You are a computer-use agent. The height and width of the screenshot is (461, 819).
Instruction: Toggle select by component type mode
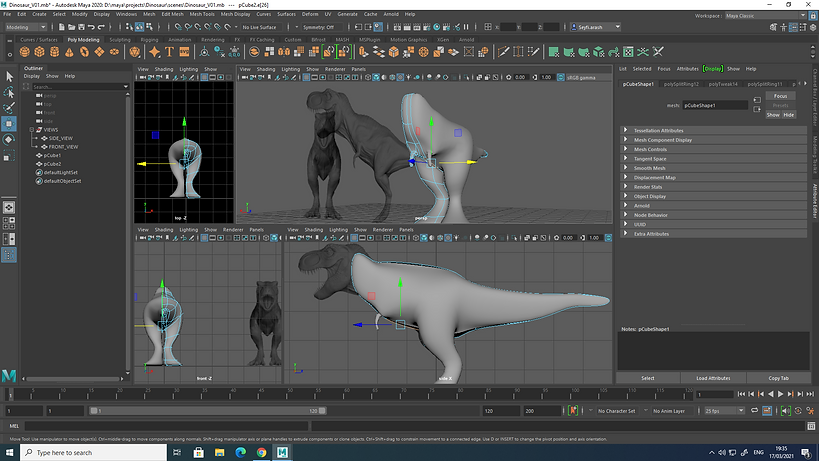[149, 27]
